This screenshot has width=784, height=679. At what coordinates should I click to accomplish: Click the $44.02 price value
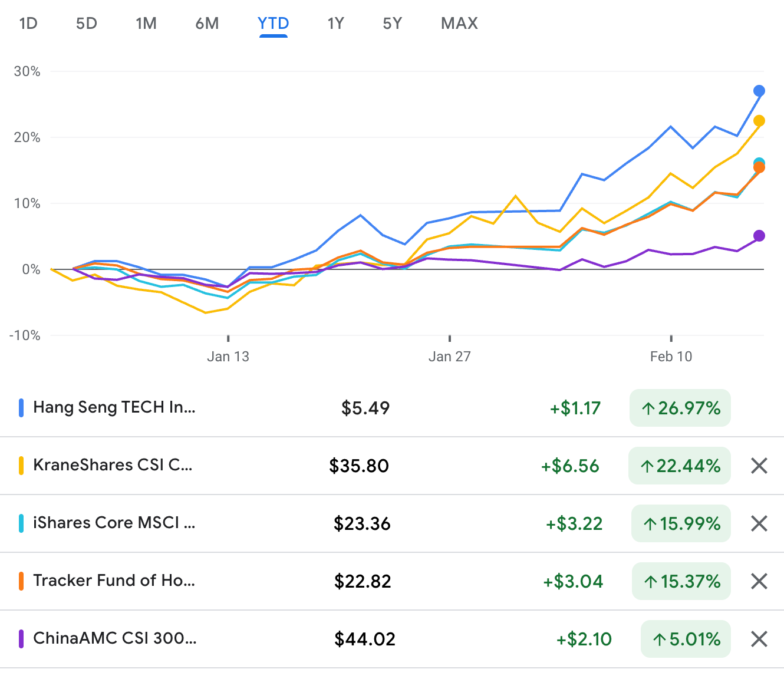[x=365, y=639]
